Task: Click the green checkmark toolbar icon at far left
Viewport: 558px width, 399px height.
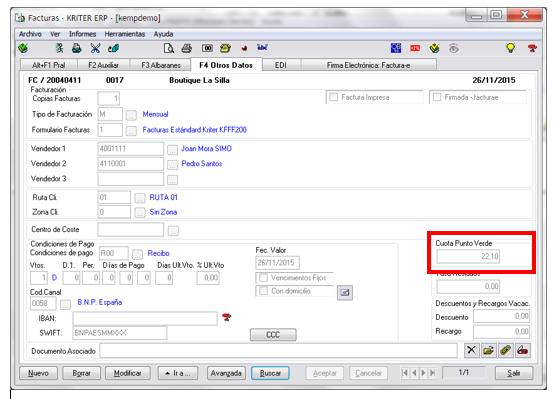Action: click(x=23, y=48)
